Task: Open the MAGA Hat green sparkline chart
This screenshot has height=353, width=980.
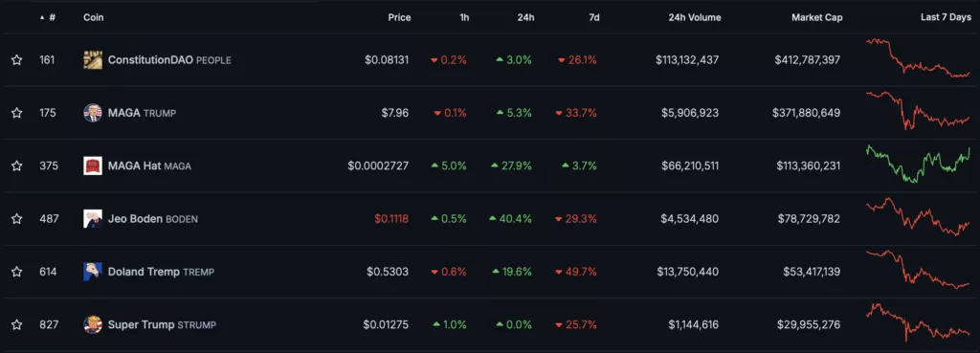Action: coord(918,164)
